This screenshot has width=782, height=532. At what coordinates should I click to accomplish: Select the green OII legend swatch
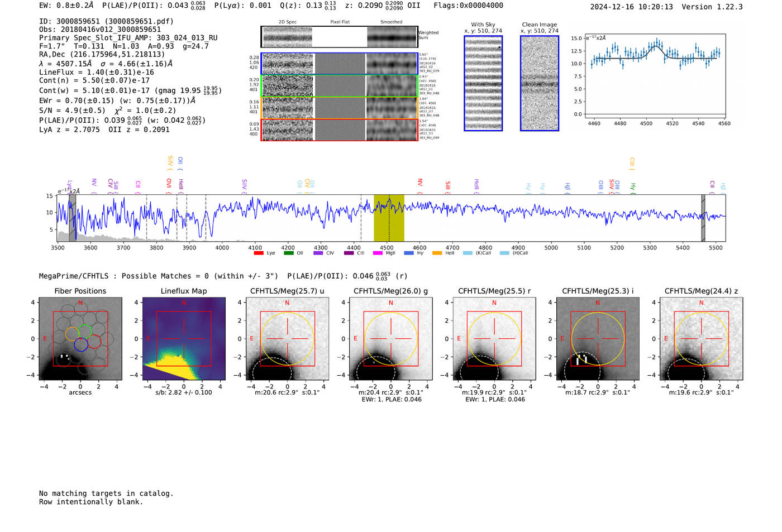tap(288, 253)
